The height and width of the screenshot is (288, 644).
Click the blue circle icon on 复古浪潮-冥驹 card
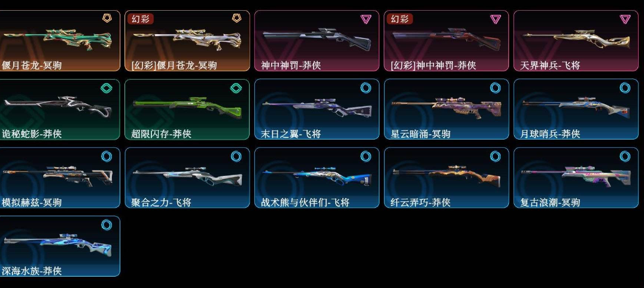625,156
